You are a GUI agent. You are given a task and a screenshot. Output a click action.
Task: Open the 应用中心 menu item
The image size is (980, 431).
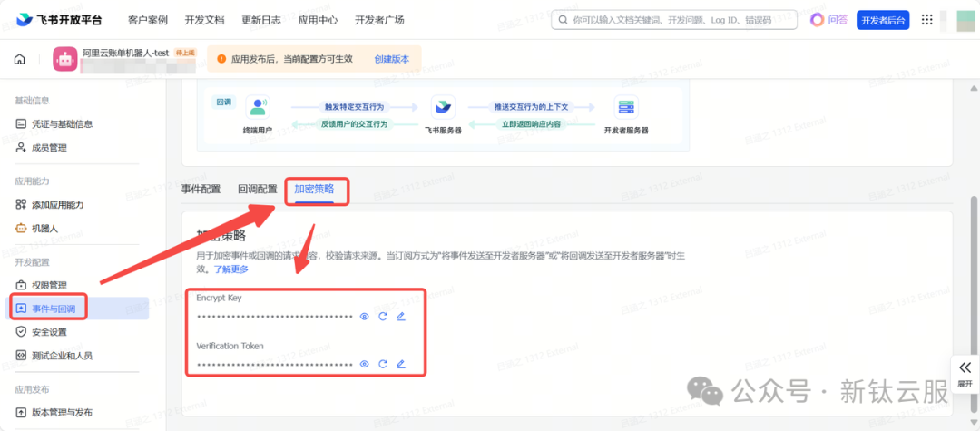tap(318, 20)
